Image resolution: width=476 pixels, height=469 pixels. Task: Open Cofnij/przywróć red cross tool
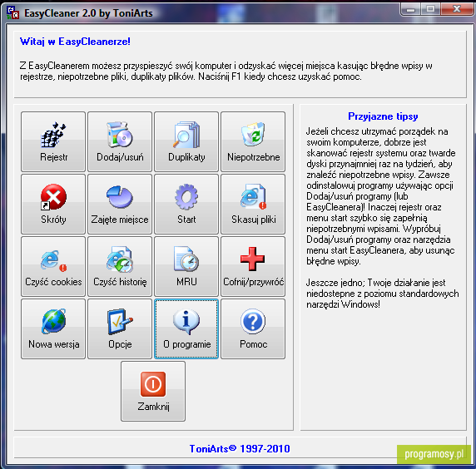tap(253, 266)
